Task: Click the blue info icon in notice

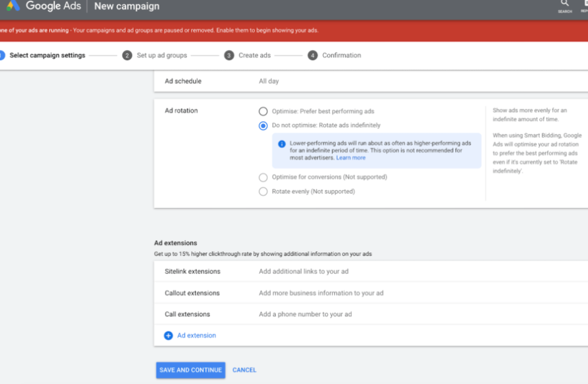Action: pyautogui.click(x=281, y=144)
